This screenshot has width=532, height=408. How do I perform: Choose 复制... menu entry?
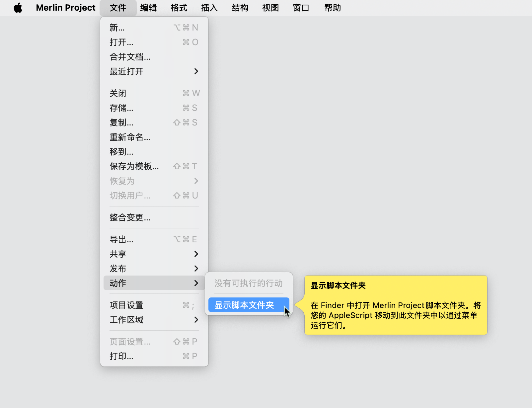pyautogui.click(x=154, y=122)
